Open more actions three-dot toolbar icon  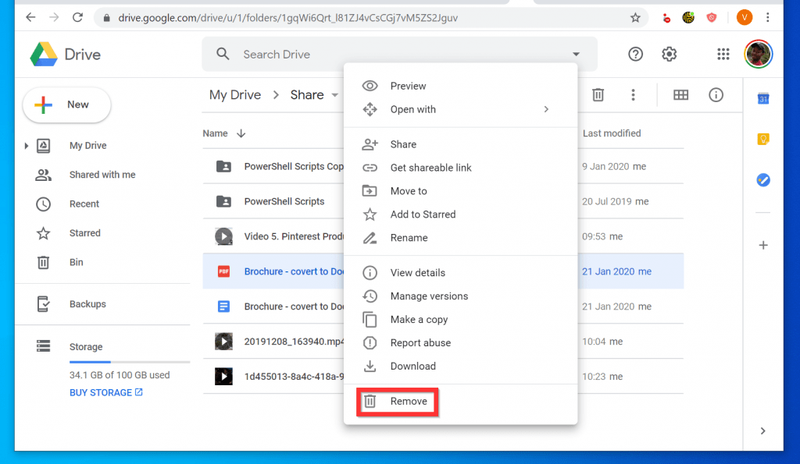click(x=633, y=95)
